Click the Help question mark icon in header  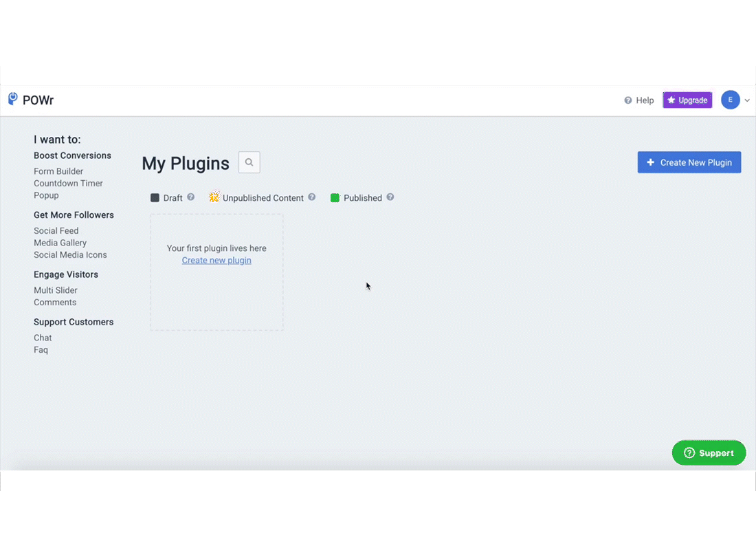pyautogui.click(x=628, y=100)
